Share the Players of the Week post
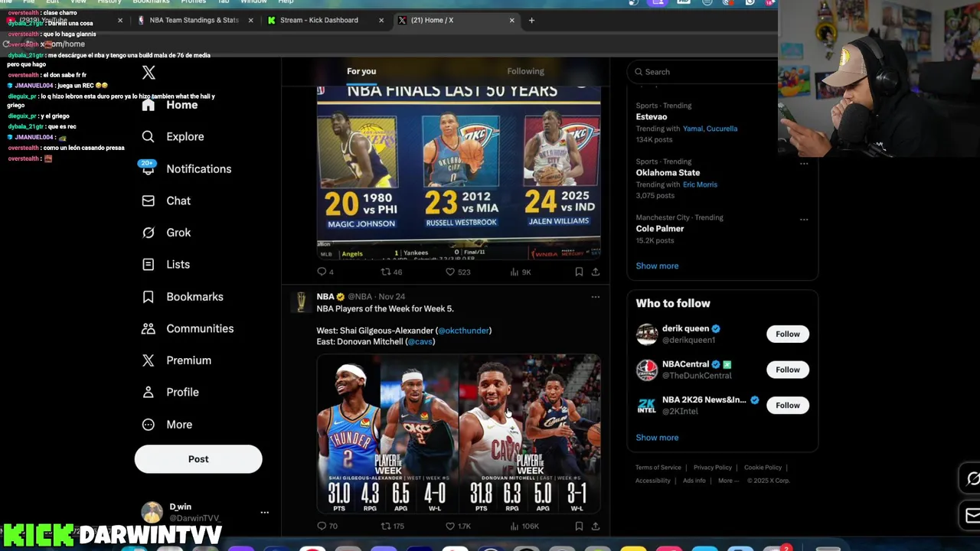The image size is (980, 551). click(595, 526)
